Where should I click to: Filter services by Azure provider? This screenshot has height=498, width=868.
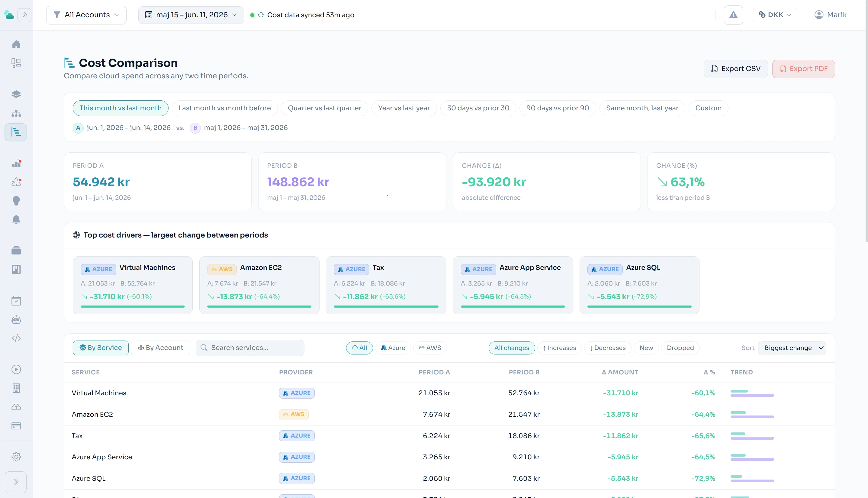(x=393, y=348)
